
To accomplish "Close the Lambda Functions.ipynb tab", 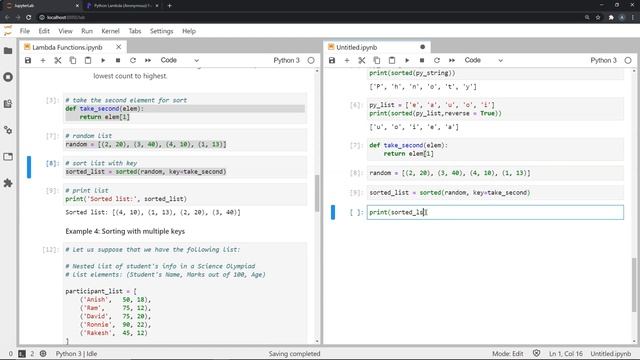I will coord(118,47).
